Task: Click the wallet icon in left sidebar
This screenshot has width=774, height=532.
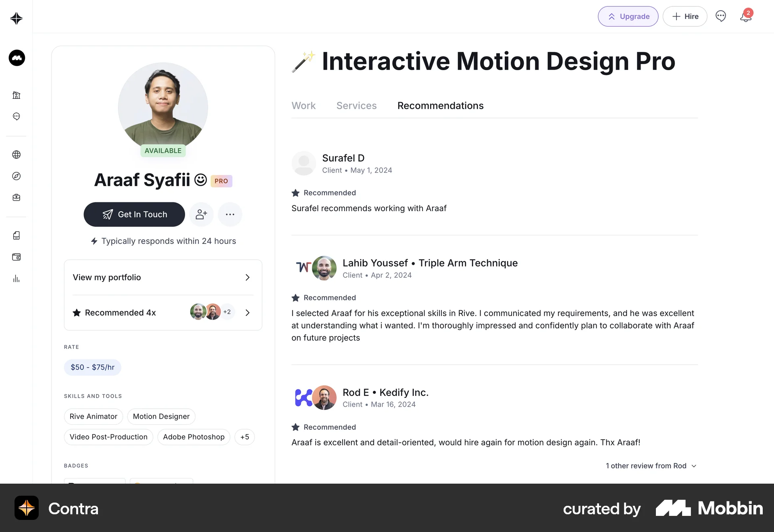Action: coord(17,257)
